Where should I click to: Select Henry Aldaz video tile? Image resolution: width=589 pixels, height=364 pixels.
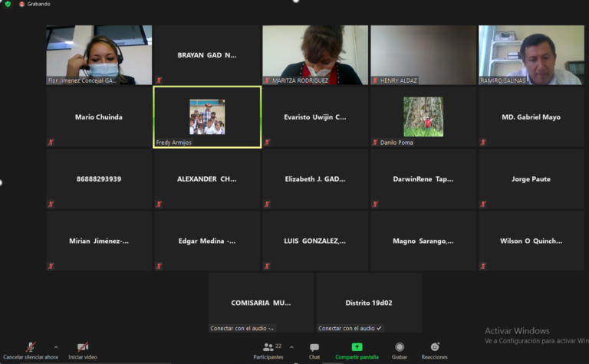tap(423, 54)
